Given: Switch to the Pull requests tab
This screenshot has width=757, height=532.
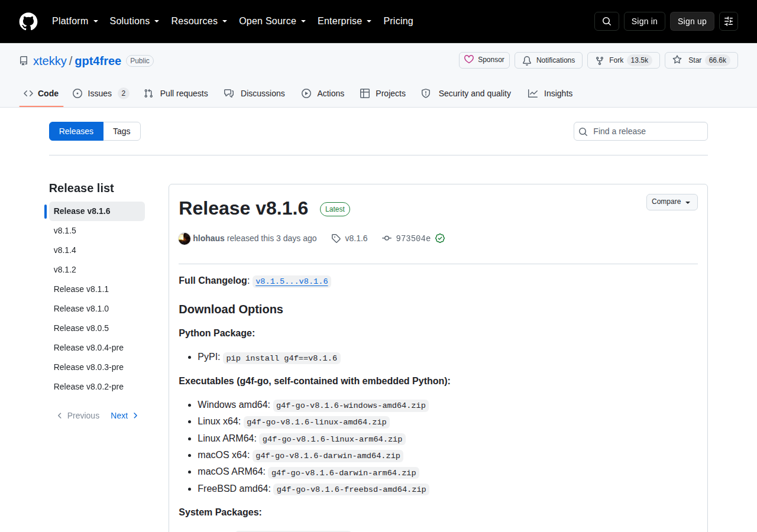Looking at the screenshot, I should [176, 93].
